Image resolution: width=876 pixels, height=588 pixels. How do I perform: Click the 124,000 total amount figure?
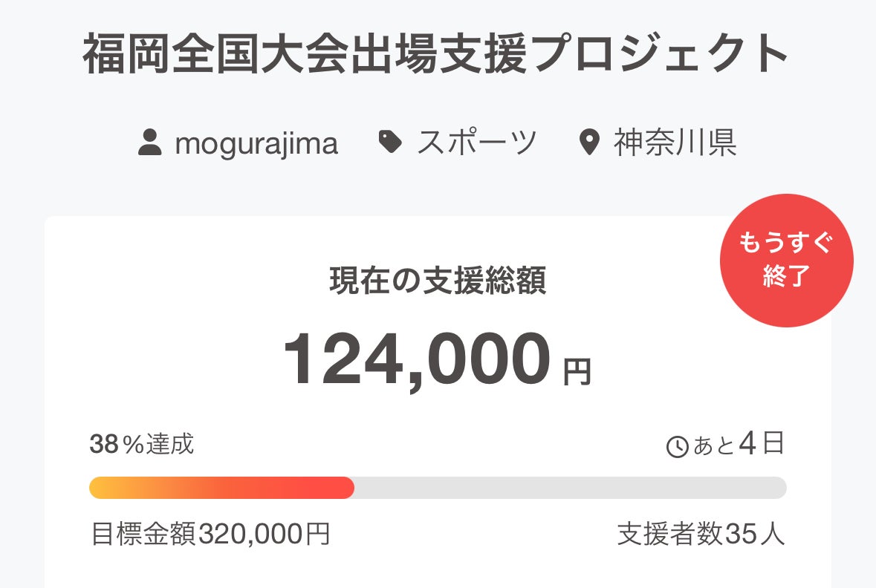click(x=417, y=360)
